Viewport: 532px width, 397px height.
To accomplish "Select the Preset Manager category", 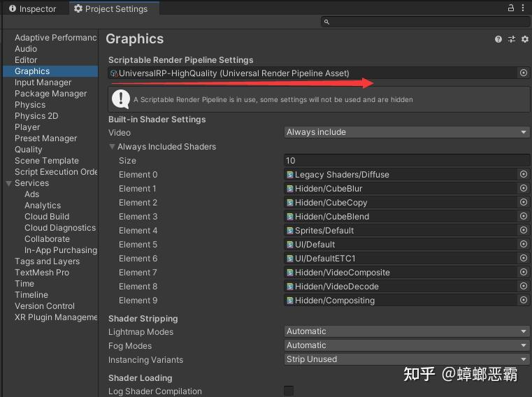I will pos(46,138).
